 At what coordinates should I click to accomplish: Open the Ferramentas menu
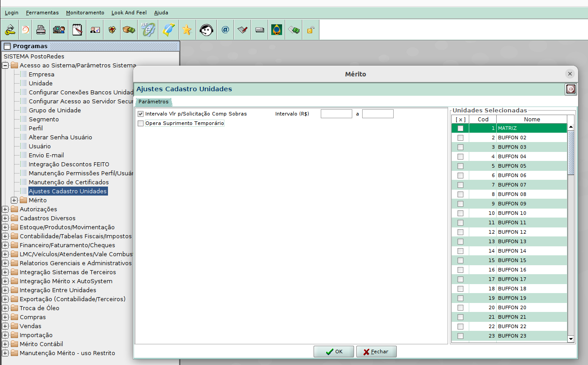(42, 13)
